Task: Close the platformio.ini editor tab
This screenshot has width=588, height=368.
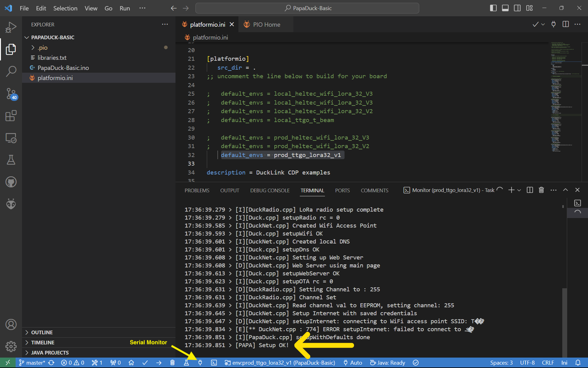Action: [x=232, y=24]
